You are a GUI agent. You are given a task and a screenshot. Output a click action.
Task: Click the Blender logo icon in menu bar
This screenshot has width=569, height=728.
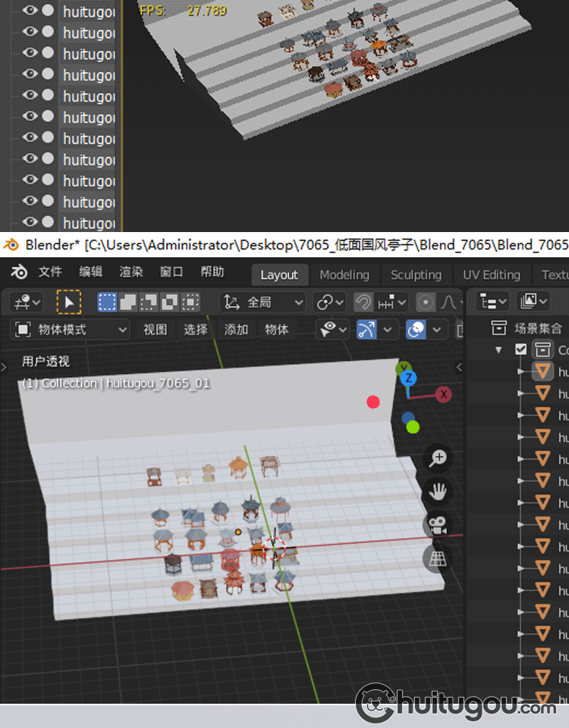coord(19,273)
